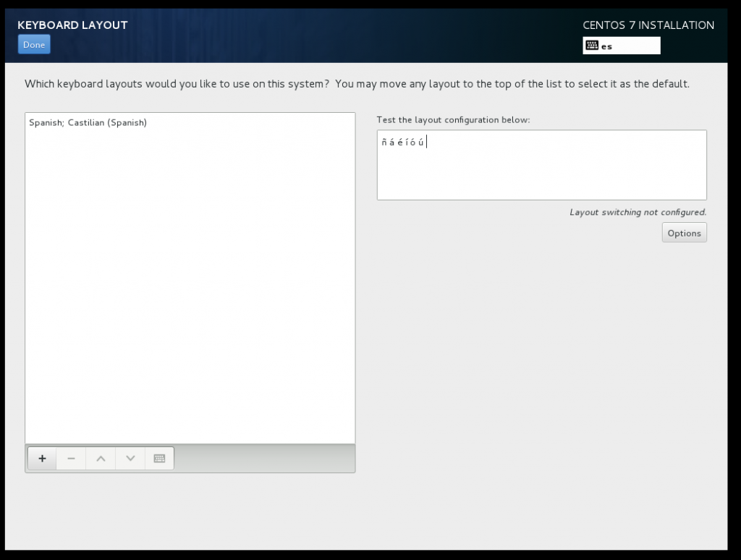Click the plus icon below the layout list
Viewport: 741px width, 560px height.
41,458
